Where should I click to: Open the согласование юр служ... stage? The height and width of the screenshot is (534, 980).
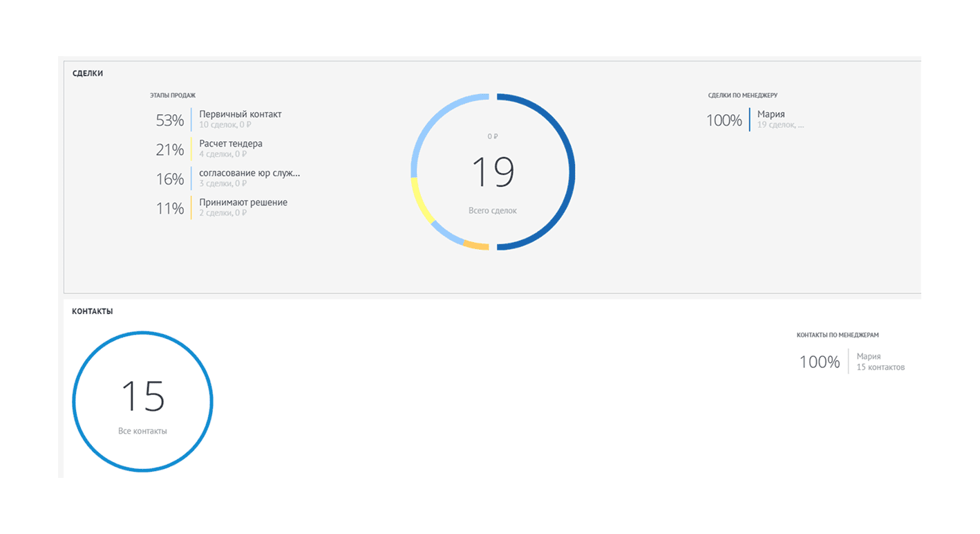coord(249,173)
